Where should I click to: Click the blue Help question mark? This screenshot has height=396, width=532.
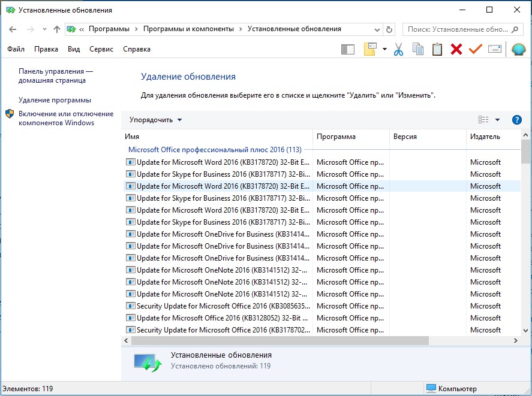pos(516,120)
